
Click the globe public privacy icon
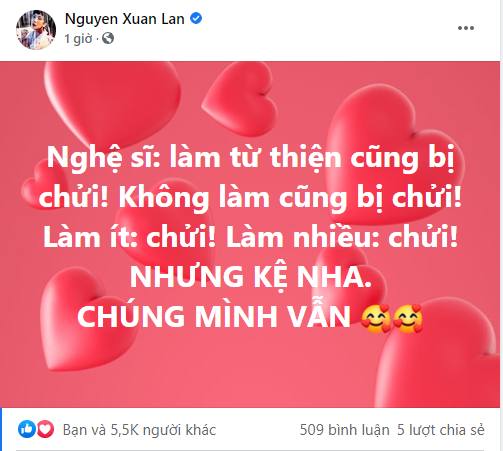[108, 38]
